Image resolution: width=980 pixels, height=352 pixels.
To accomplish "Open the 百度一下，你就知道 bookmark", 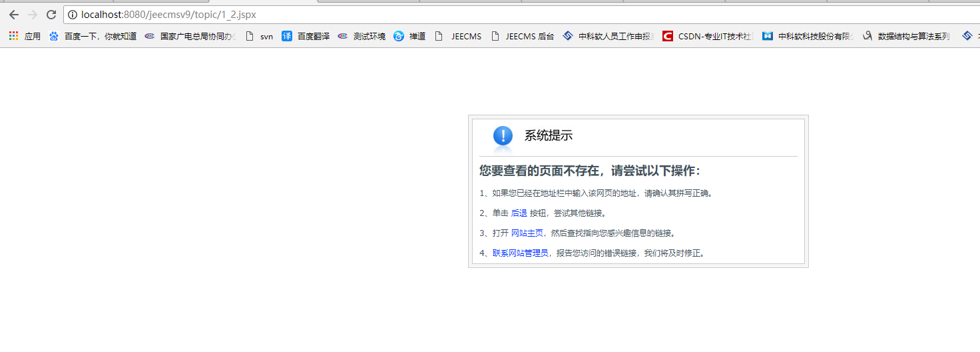I will [x=93, y=36].
